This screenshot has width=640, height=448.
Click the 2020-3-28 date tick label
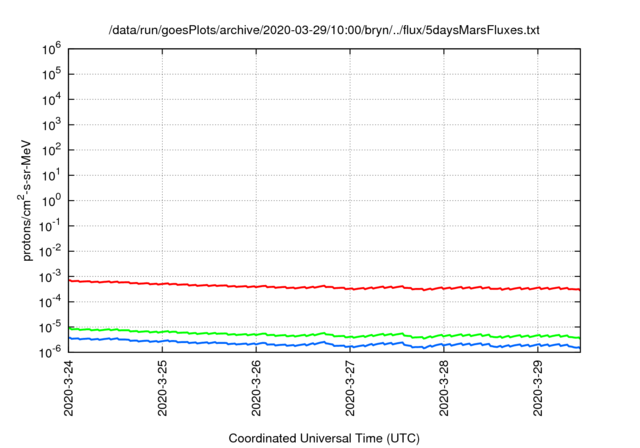pos(444,388)
